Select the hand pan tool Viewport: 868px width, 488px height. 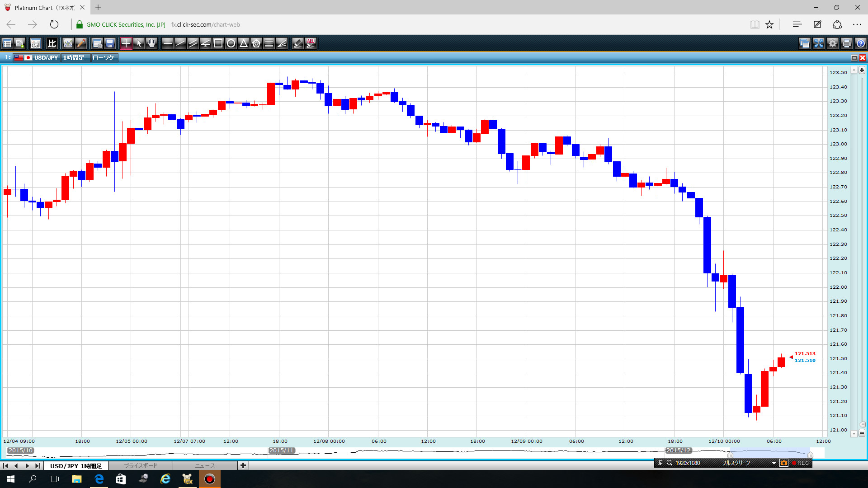coord(151,43)
